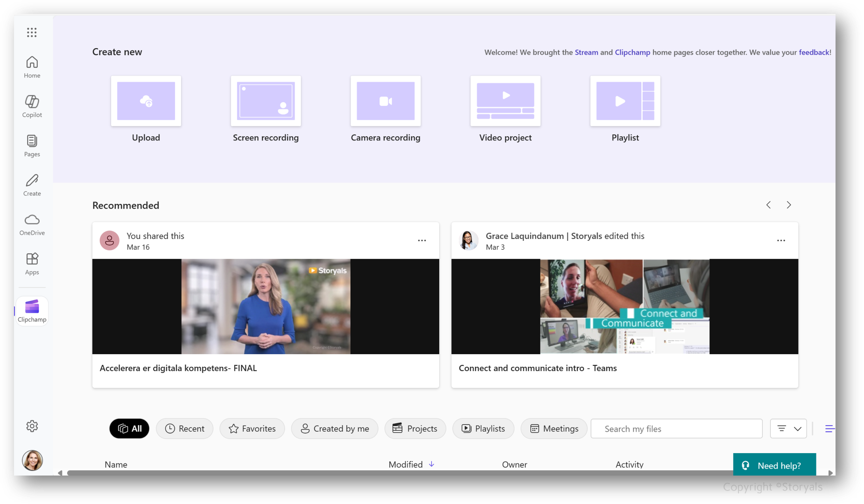Open the app launcher grid icon

(32, 32)
